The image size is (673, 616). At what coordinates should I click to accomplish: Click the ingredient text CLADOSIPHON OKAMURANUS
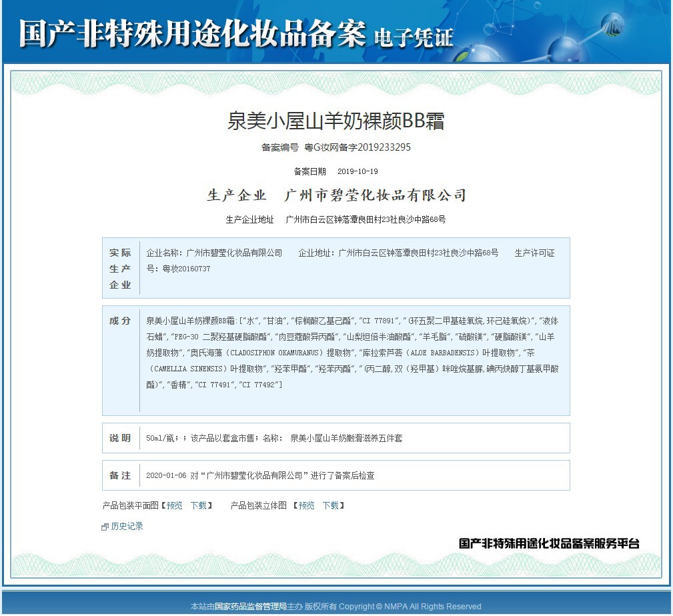point(274,353)
